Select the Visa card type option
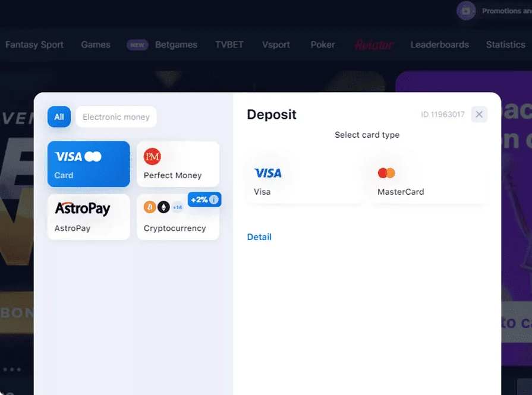 coord(305,178)
